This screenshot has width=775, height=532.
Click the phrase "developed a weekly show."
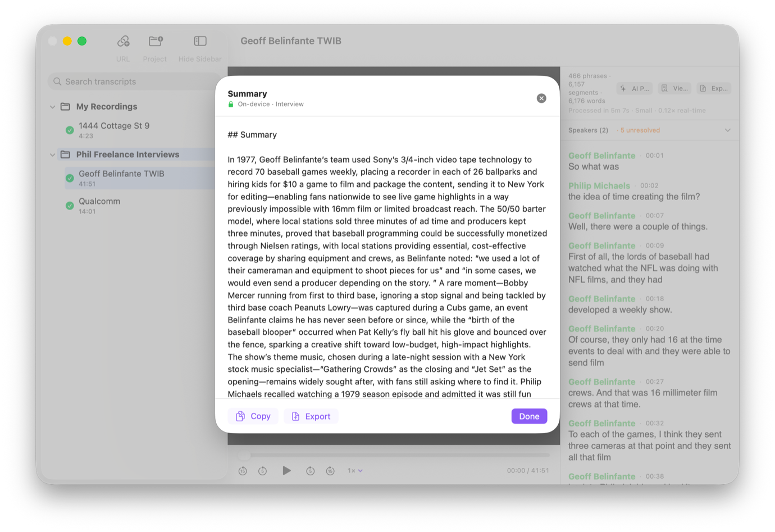coord(620,310)
